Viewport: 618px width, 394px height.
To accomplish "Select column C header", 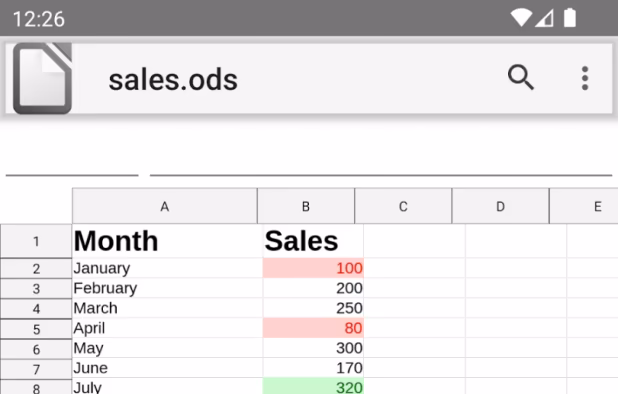I will tap(403, 206).
